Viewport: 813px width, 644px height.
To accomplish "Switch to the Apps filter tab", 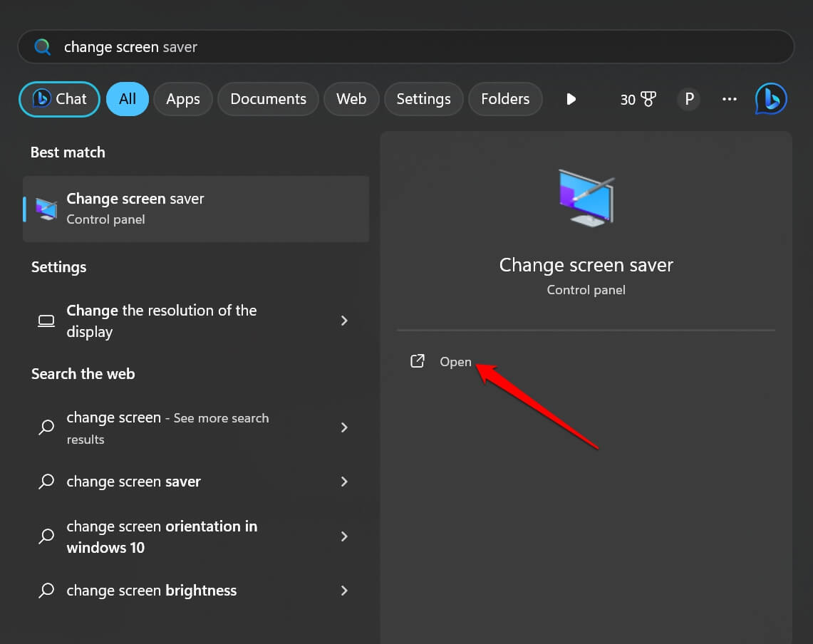I will tap(183, 99).
